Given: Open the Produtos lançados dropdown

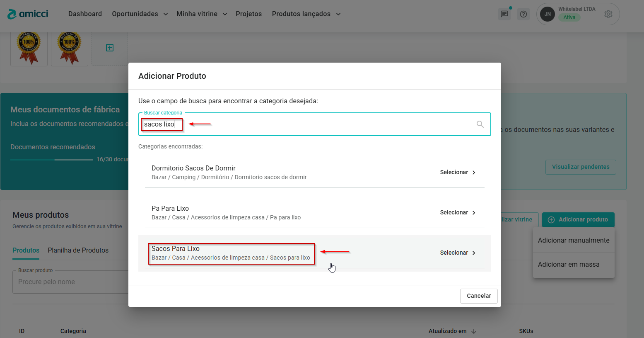Looking at the screenshot, I should pyautogui.click(x=306, y=14).
